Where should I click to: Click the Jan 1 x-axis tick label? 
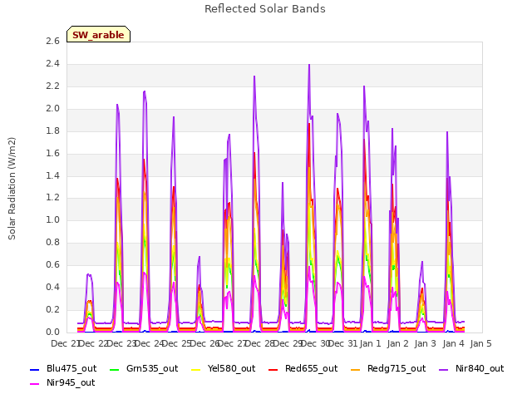370,343
